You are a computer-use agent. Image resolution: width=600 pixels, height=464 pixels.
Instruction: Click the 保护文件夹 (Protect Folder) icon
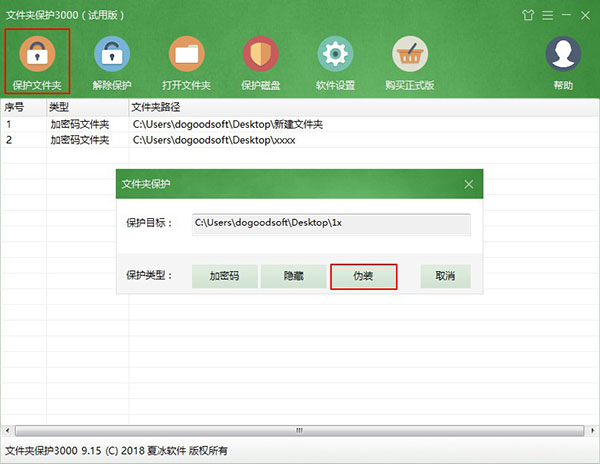pyautogui.click(x=36, y=61)
